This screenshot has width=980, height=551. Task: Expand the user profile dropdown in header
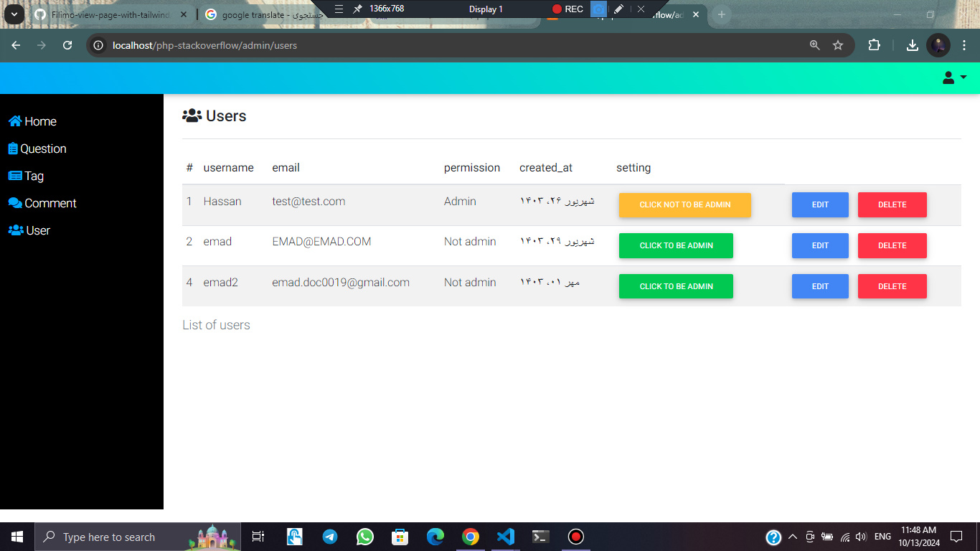(954, 77)
